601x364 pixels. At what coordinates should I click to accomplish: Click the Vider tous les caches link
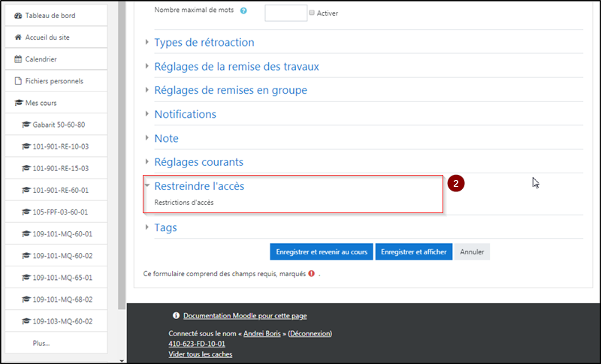(200, 354)
